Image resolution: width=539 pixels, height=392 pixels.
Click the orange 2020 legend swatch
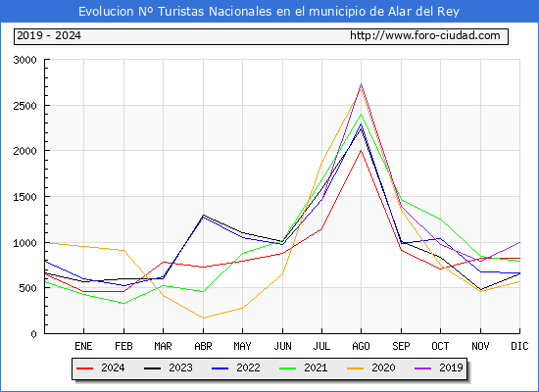click(x=355, y=368)
